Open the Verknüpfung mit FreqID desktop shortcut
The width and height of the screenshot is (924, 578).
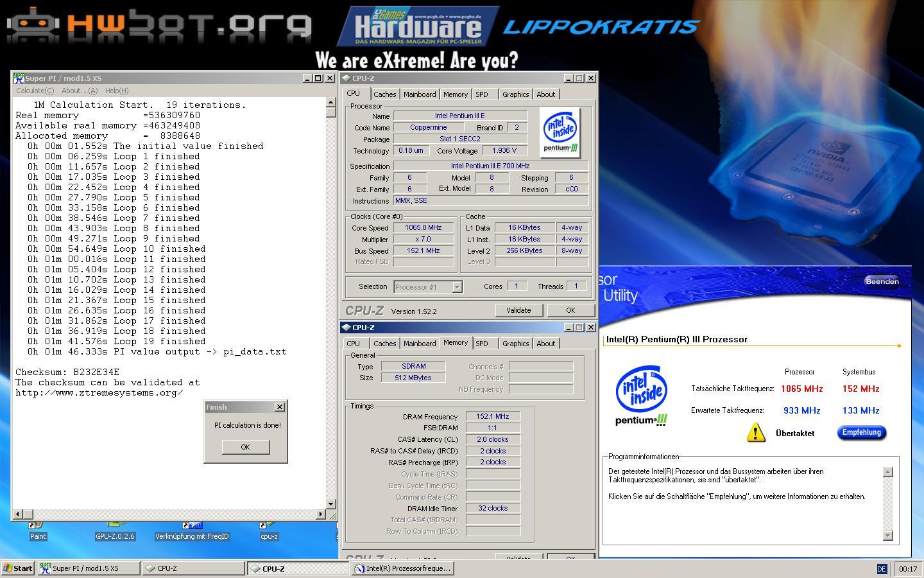192,532
